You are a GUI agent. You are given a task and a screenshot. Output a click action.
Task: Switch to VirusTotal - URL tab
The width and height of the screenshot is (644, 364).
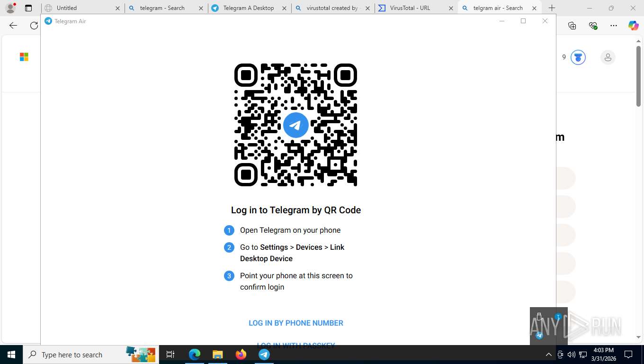click(x=416, y=8)
